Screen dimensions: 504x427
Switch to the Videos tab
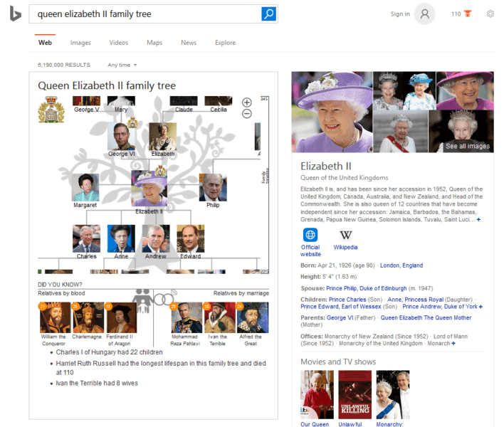[119, 43]
